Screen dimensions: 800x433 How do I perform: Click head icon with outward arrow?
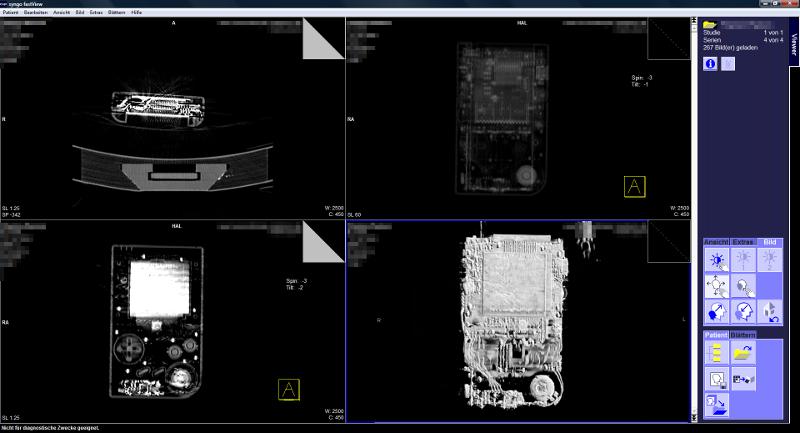(x=717, y=312)
